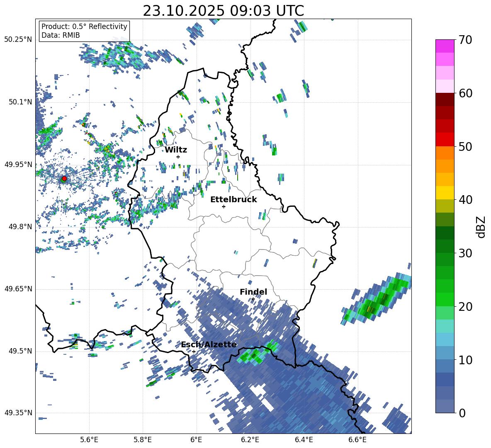Click the 50 dBZ colorbar tick label
The image size is (491, 448).
(x=465, y=147)
